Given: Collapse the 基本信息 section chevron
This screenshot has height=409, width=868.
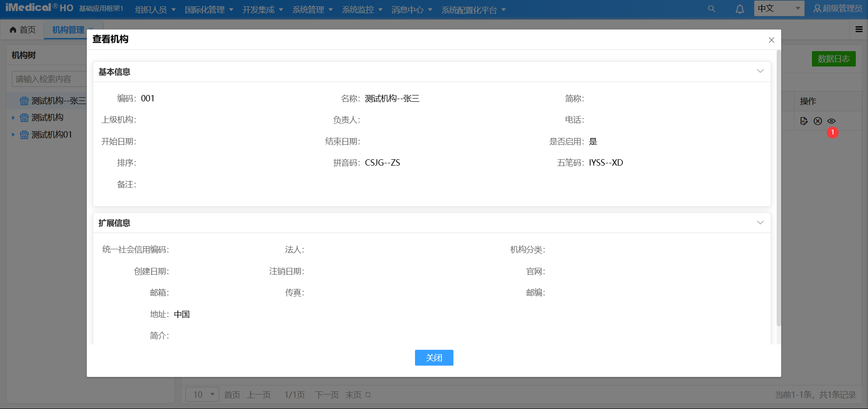Looking at the screenshot, I should tap(760, 71).
